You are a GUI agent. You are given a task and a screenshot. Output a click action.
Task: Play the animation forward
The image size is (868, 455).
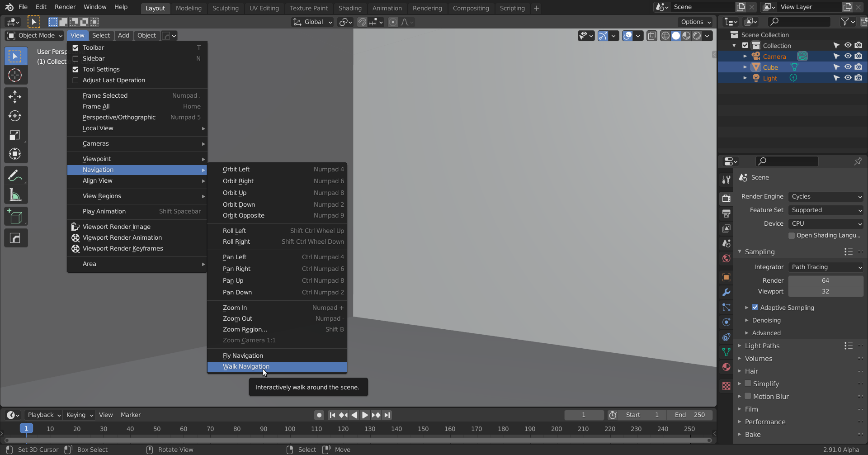coord(365,415)
